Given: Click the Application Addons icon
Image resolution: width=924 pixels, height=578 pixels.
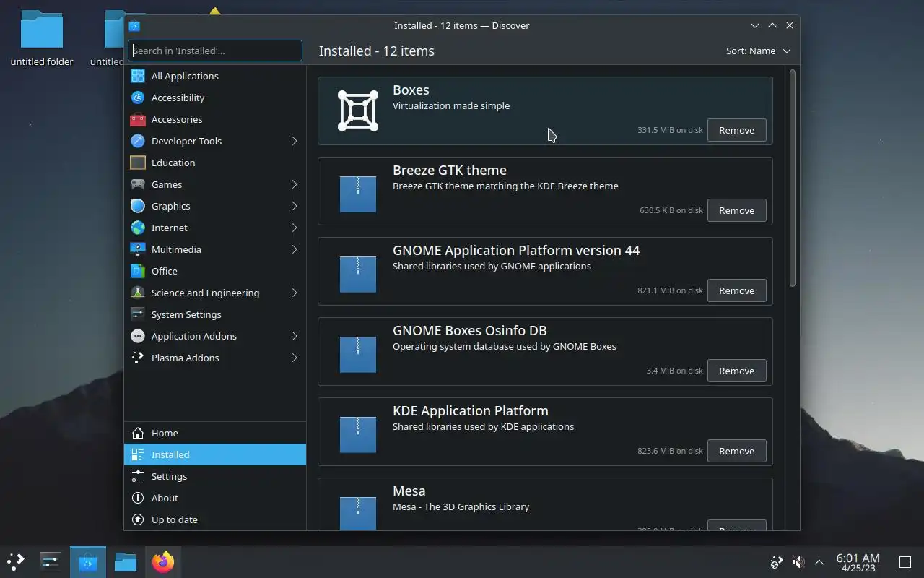Looking at the screenshot, I should (x=138, y=336).
